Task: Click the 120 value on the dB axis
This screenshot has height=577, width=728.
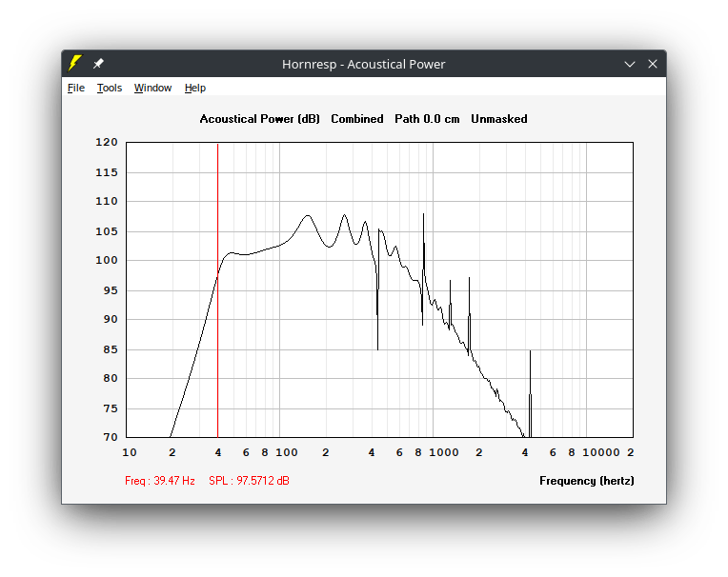Action: point(107,142)
